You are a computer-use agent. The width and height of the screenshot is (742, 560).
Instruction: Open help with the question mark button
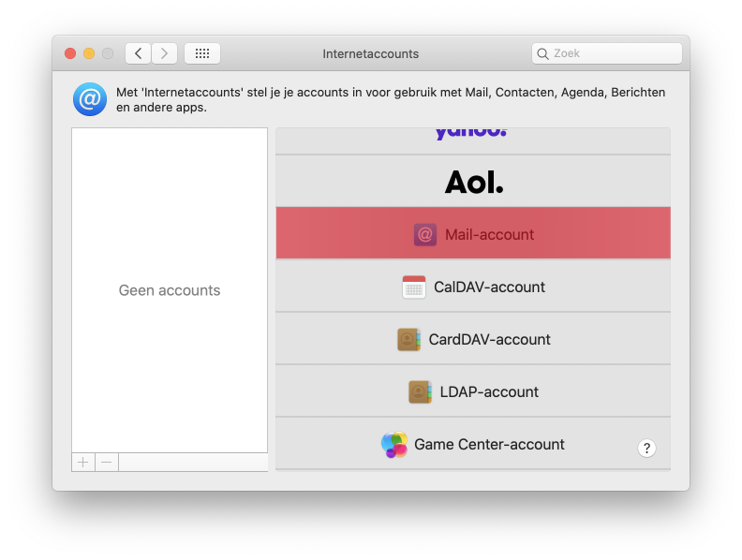tap(646, 449)
